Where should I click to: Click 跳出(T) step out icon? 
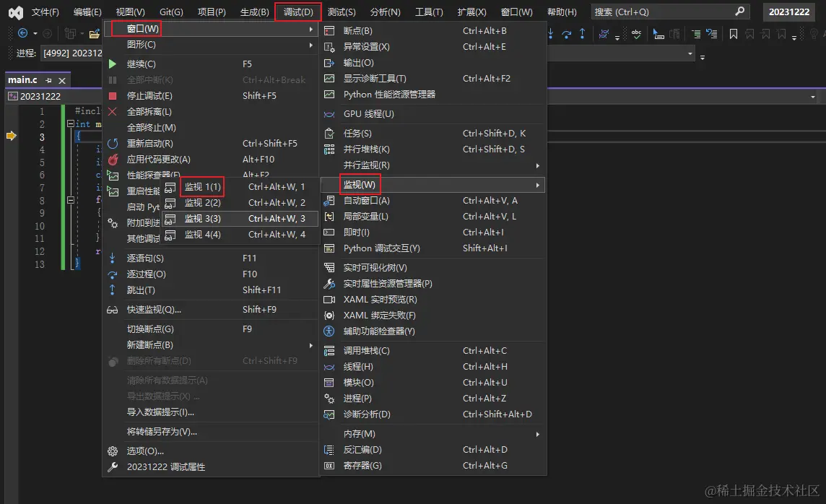112,290
